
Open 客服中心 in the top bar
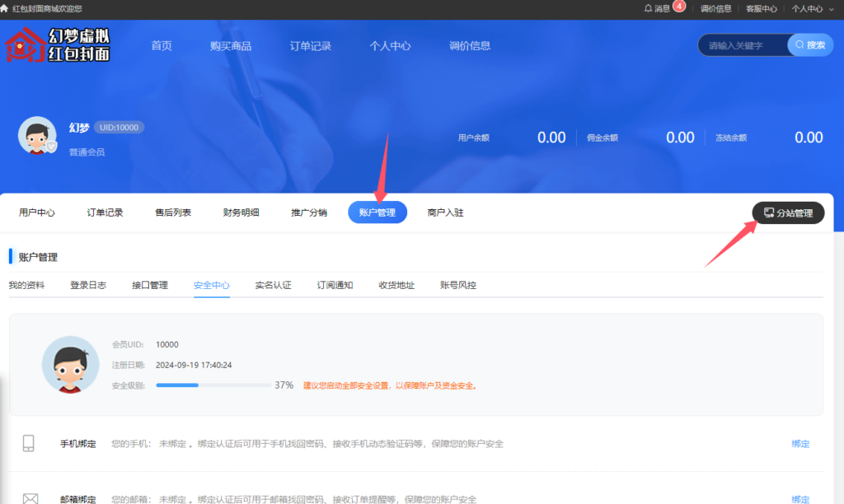pyautogui.click(x=761, y=8)
